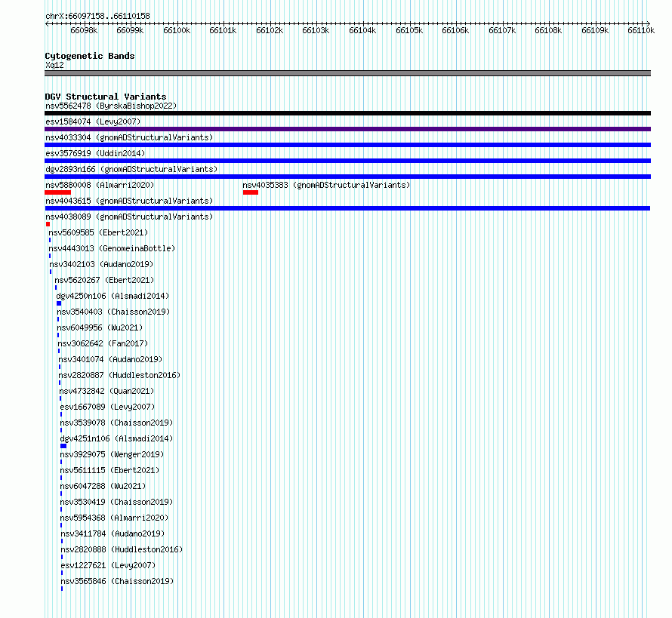Click the 66107k ruler tick label

[502, 30]
